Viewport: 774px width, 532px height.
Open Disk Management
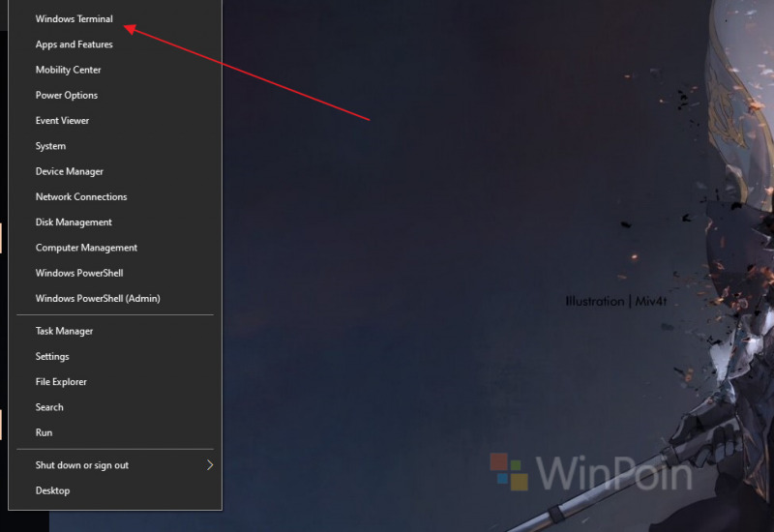click(115, 222)
